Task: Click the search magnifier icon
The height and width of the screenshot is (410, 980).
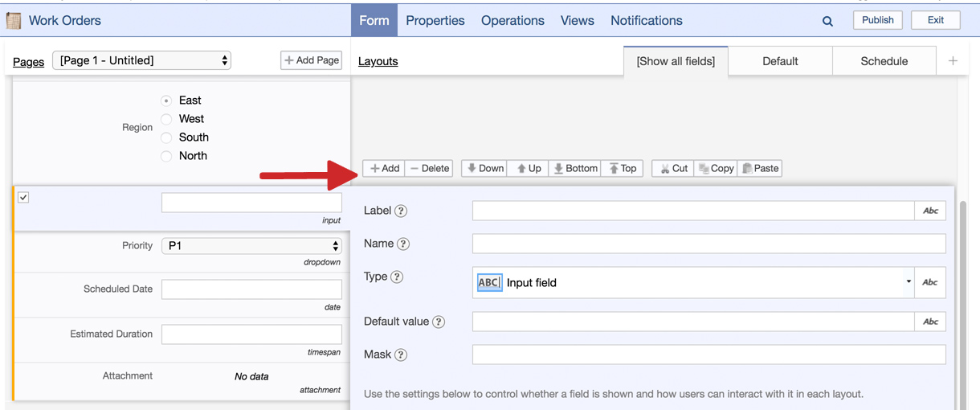Action: pos(827,21)
